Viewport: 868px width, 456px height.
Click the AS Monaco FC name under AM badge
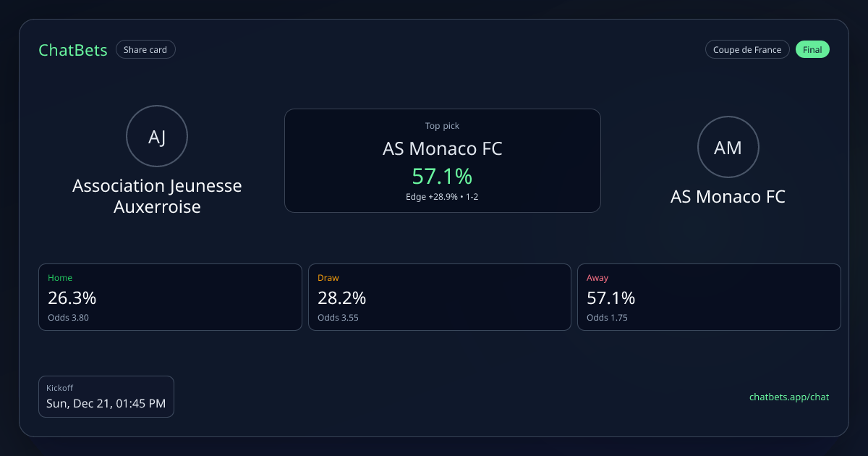(x=728, y=197)
